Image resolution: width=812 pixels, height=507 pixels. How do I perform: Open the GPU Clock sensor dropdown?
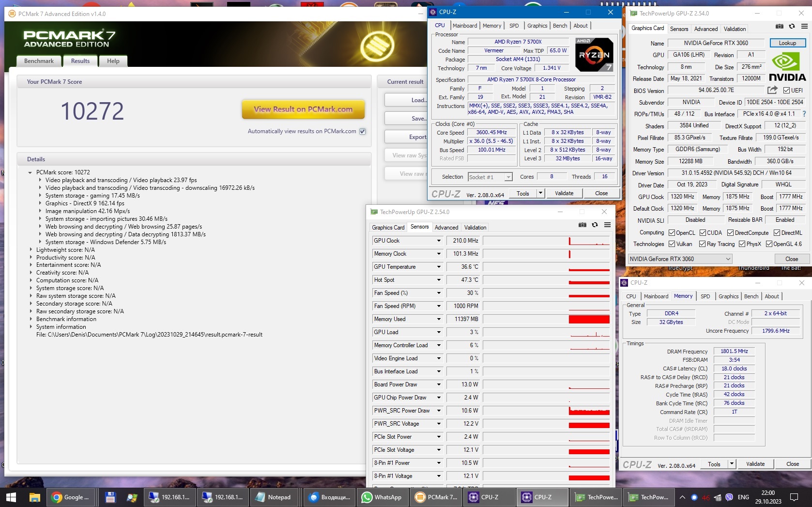point(439,241)
